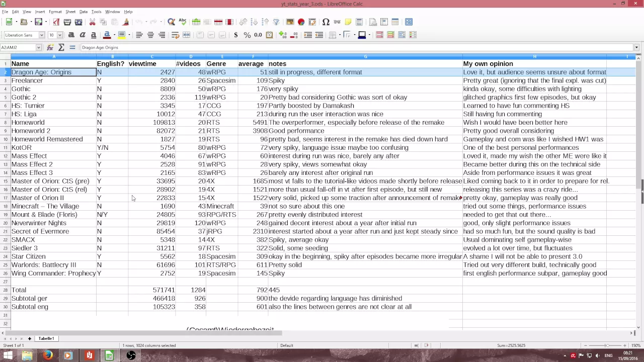Open the File menu
Screen dimensions: 644x362
point(5,12)
